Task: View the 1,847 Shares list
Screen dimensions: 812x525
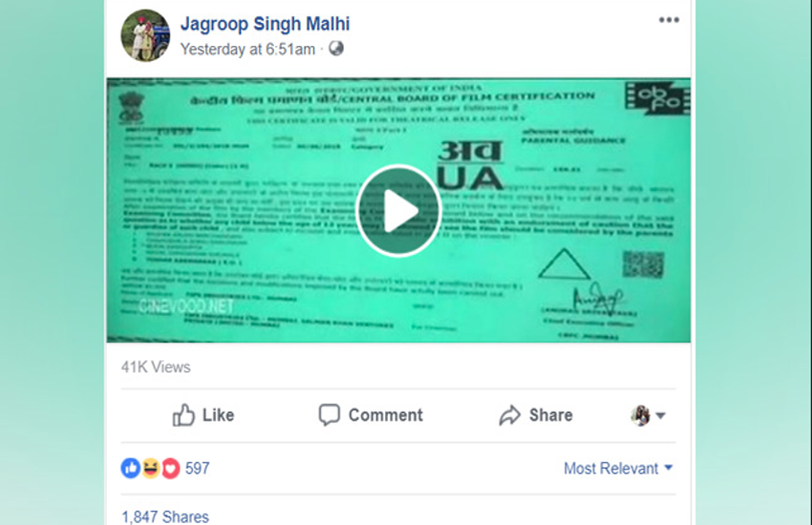Action: (165, 516)
